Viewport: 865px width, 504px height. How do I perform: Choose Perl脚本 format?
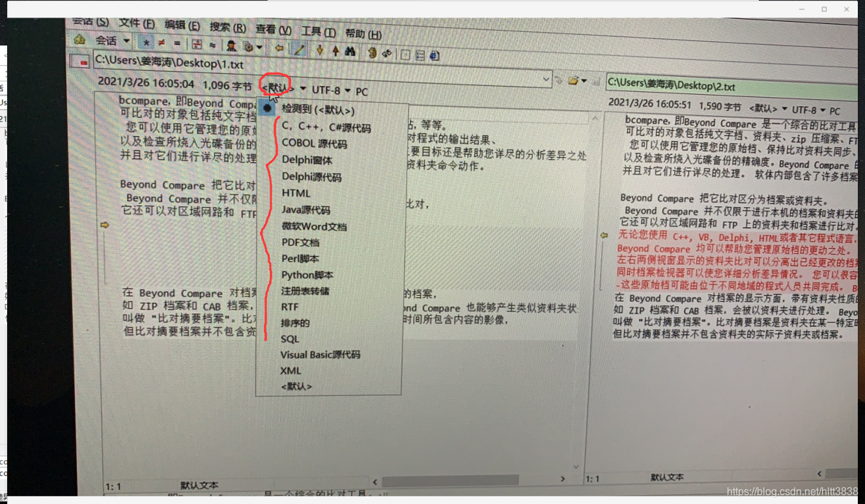300,259
